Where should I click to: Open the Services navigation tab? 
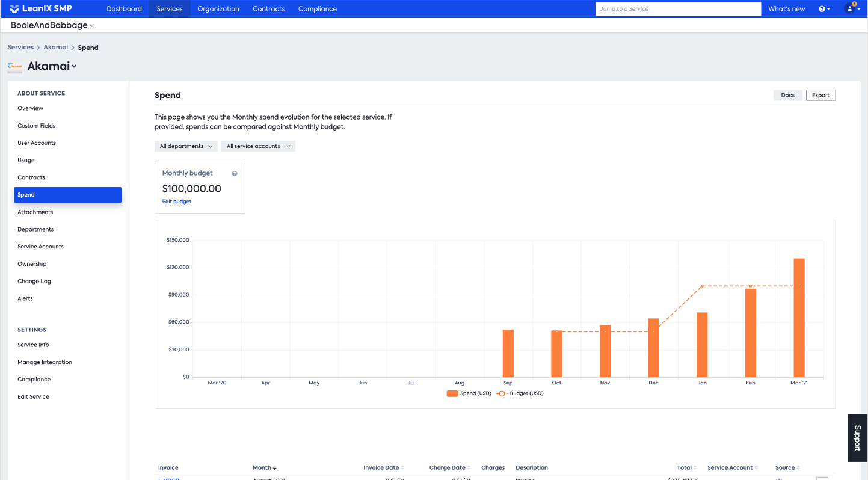[x=170, y=9]
